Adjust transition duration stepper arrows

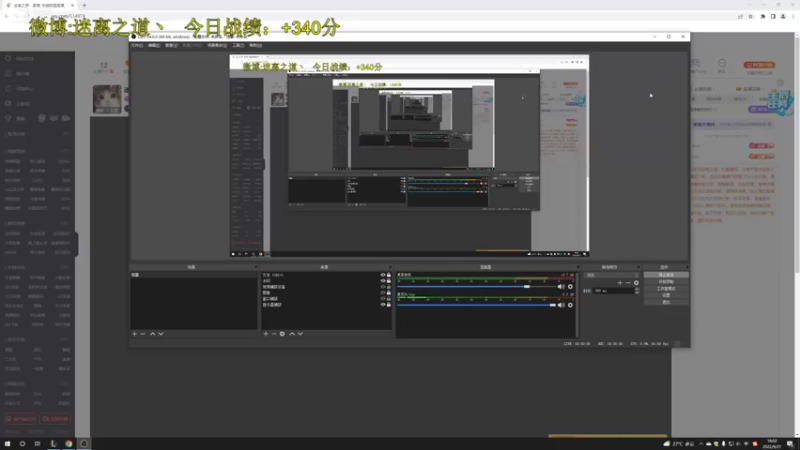pyautogui.click(x=637, y=290)
